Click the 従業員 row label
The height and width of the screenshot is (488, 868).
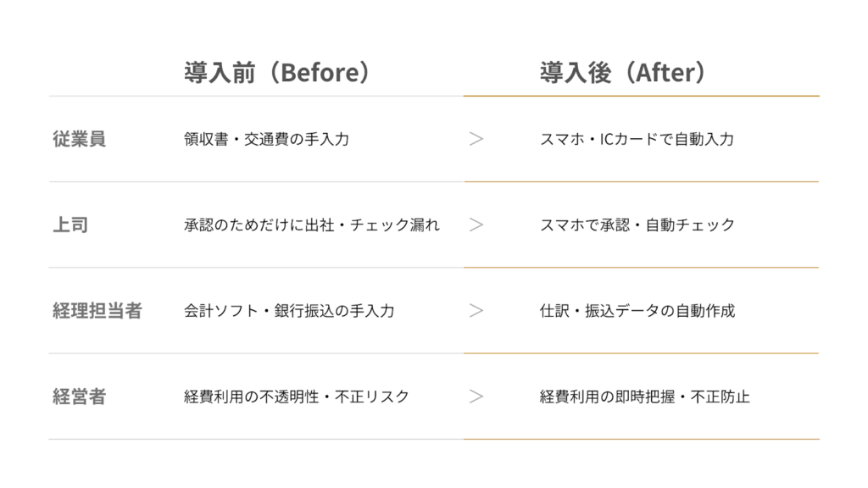pos(79,139)
